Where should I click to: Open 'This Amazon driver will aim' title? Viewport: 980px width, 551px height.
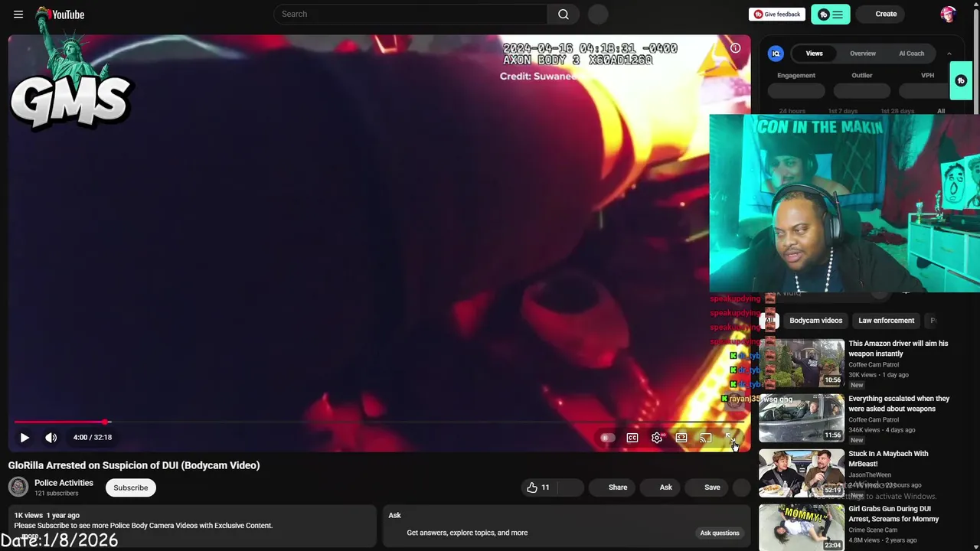[898, 349]
